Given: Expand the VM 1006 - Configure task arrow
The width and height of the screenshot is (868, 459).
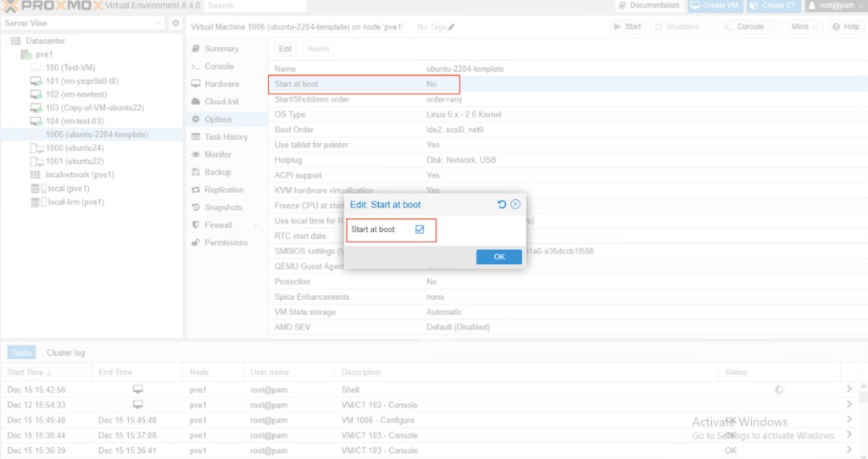Looking at the screenshot, I should point(849,420).
